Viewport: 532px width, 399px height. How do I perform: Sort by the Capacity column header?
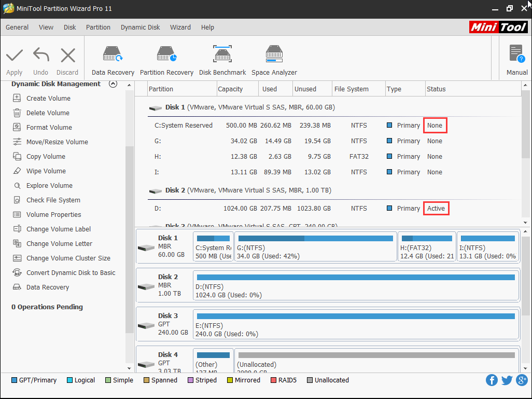[x=236, y=89]
